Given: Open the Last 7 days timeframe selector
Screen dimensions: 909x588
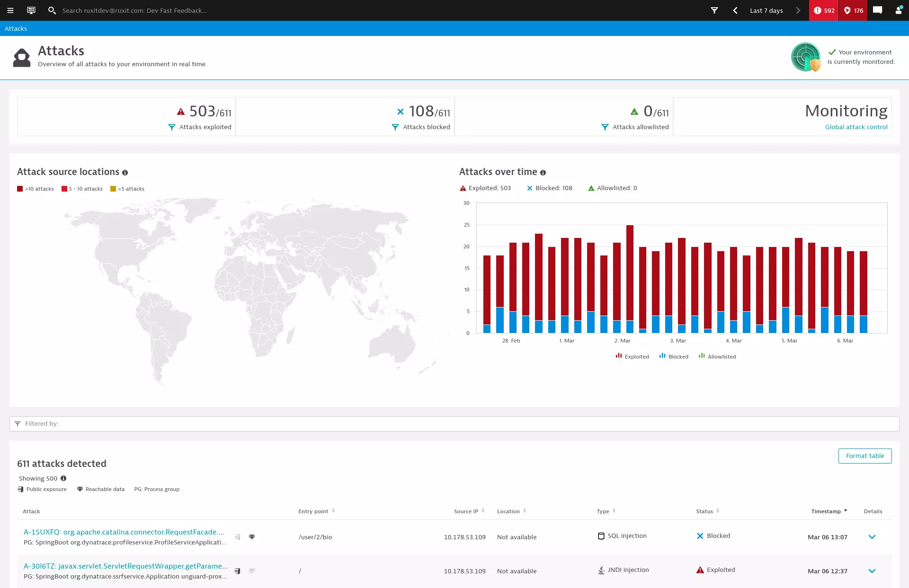Looking at the screenshot, I should tap(766, 10).
